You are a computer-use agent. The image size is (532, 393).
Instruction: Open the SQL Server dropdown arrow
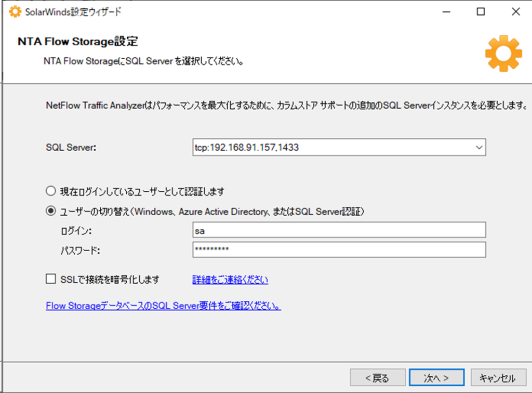(478, 147)
